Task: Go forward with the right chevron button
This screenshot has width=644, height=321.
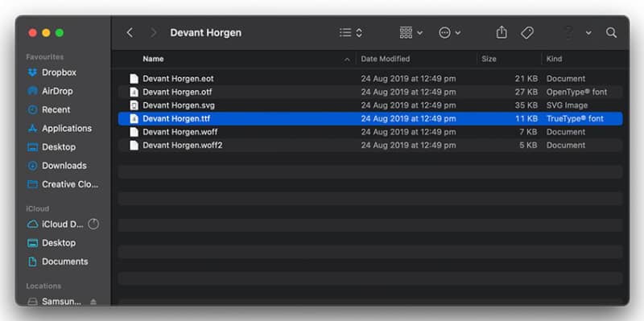Action: (x=154, y=33)
